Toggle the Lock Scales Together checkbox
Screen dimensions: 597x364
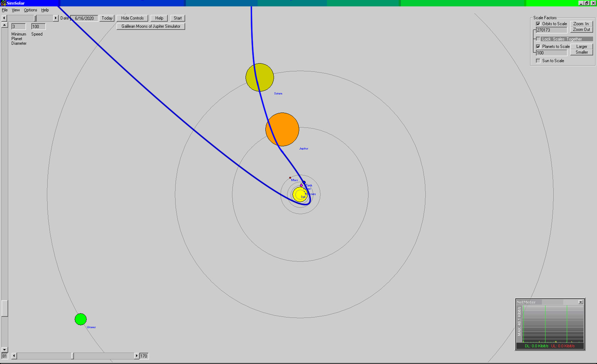click(538, 39)
